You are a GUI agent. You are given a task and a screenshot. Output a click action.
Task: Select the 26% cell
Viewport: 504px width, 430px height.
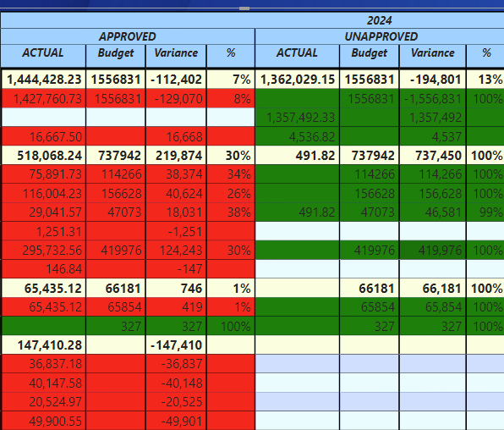click(231, 194)
